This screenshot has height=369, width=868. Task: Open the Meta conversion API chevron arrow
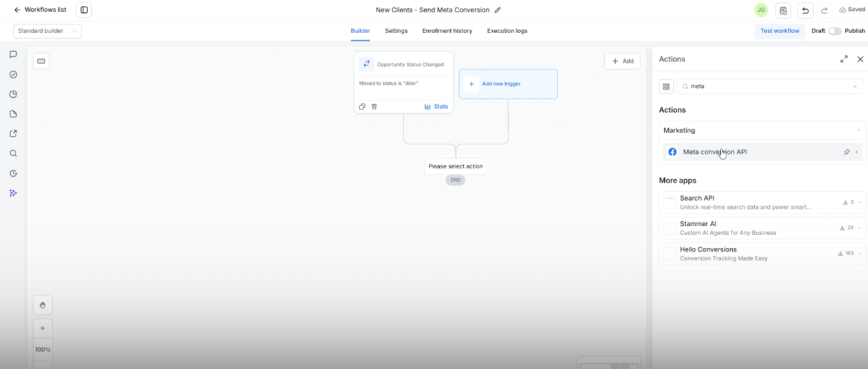coord(857,152)
